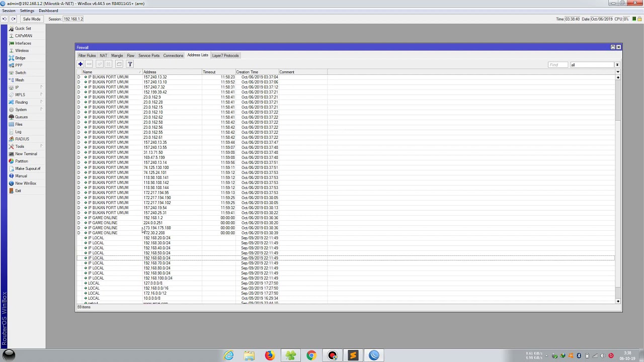Image resolution: width=644 pixels, height=362 pixels.
Task: Open Partition in the sidebar
Action: tap(21, 161)
